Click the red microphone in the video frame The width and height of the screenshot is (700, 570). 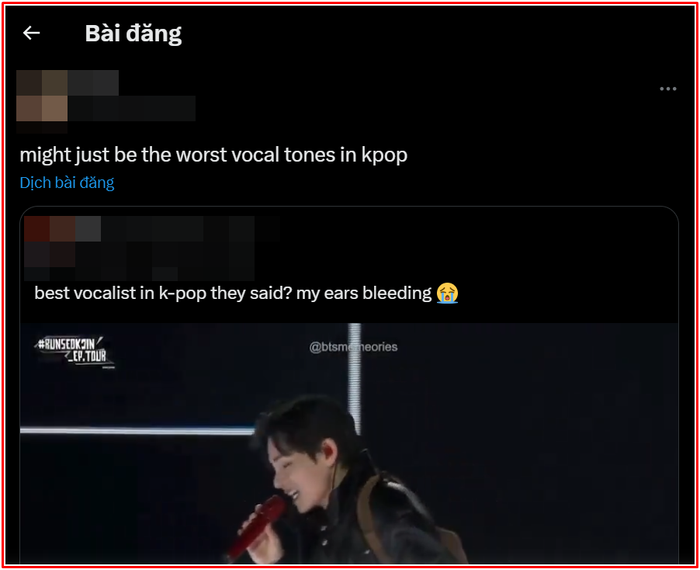[258, 527]
